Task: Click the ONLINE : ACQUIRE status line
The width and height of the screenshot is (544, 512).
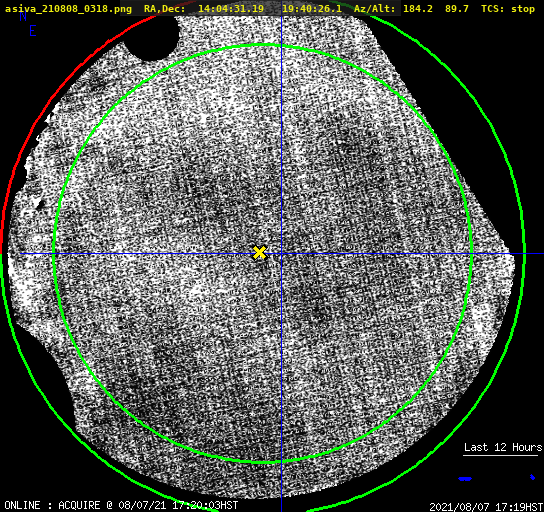Action: (x=121, y=505)
